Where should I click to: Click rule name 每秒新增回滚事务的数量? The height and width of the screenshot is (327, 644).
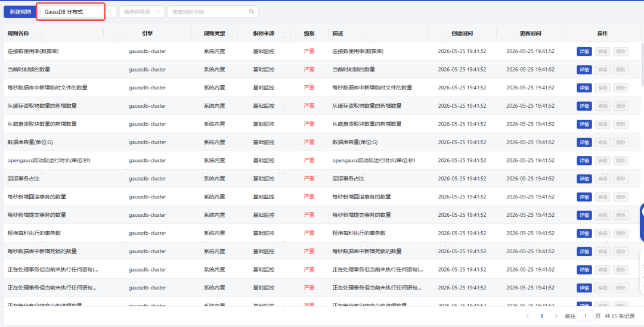pyautogui.click(x=36, y=197)
